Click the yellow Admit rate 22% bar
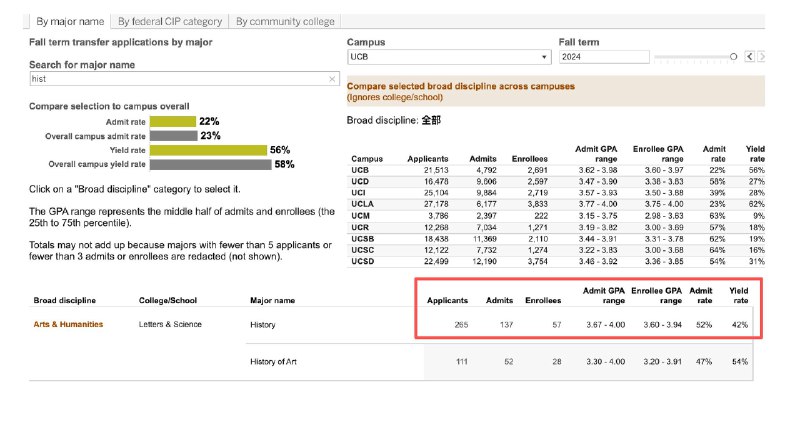The width and height of the screenshot is (800, 422). pos(172,121)
